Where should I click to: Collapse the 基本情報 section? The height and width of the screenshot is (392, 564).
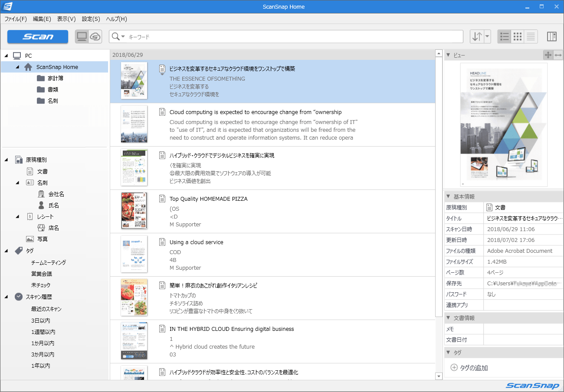coord(448,196)
